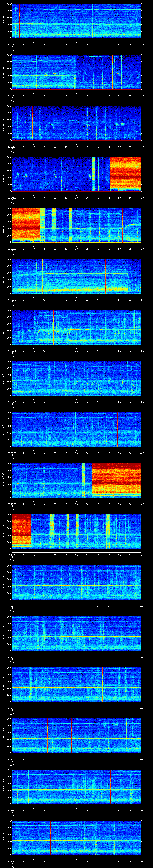Click the 6:00 end-time label
Image resolution: width=153 pixels, height=868 pixels.
coord(141,249)
